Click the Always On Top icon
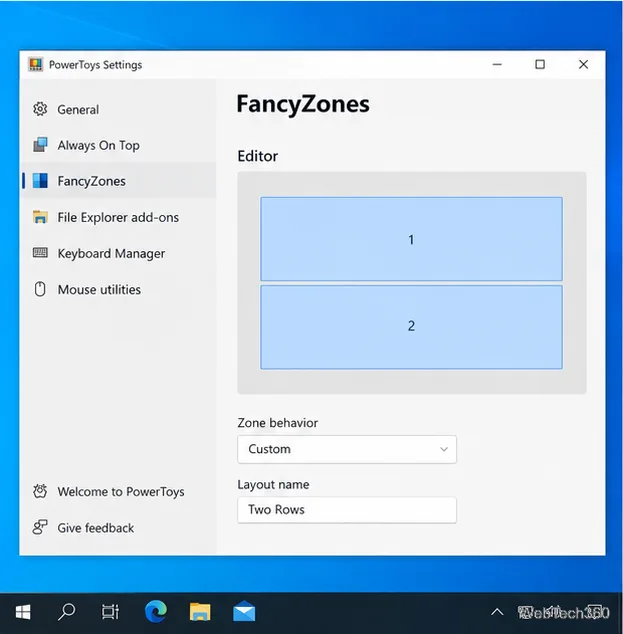The height and width of the screenshot is (634, 623). click(40, 145)
